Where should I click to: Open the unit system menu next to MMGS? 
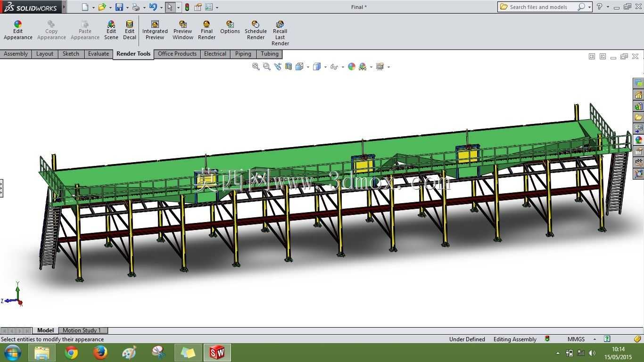594,339
